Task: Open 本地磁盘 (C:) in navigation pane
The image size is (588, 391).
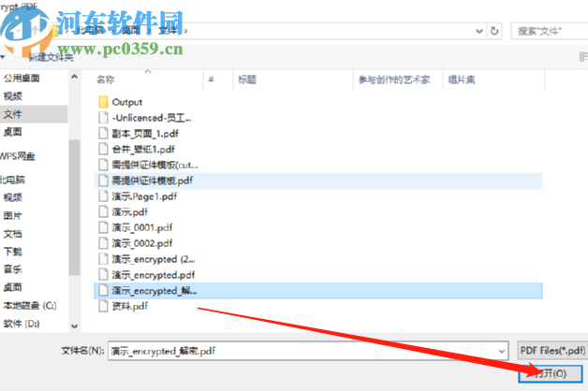Action: pyautogui.click(x=30, y=306)
